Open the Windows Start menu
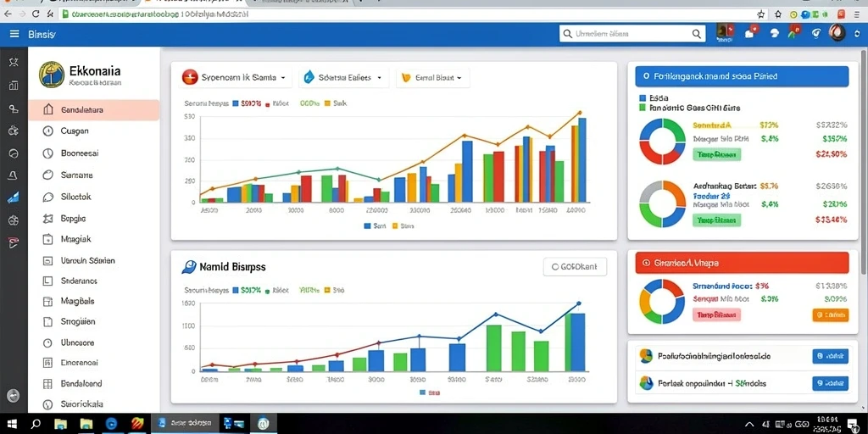 (12, 424)
